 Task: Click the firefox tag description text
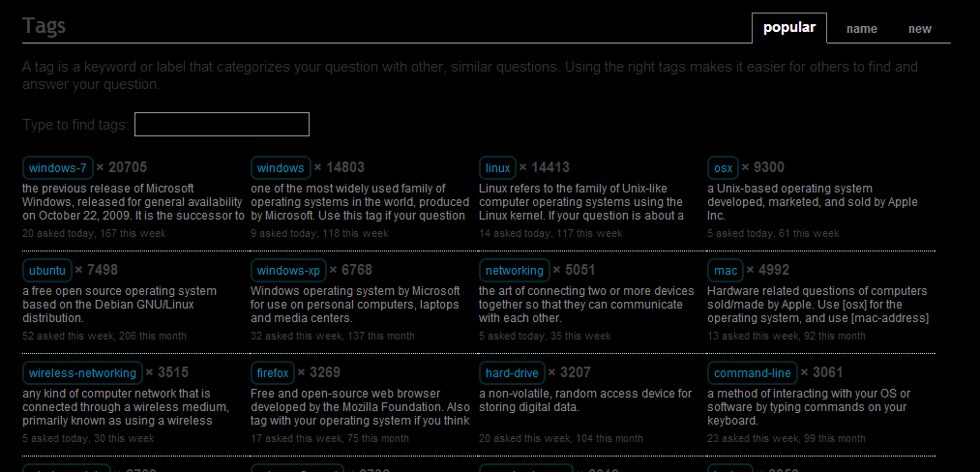point(360,407)
